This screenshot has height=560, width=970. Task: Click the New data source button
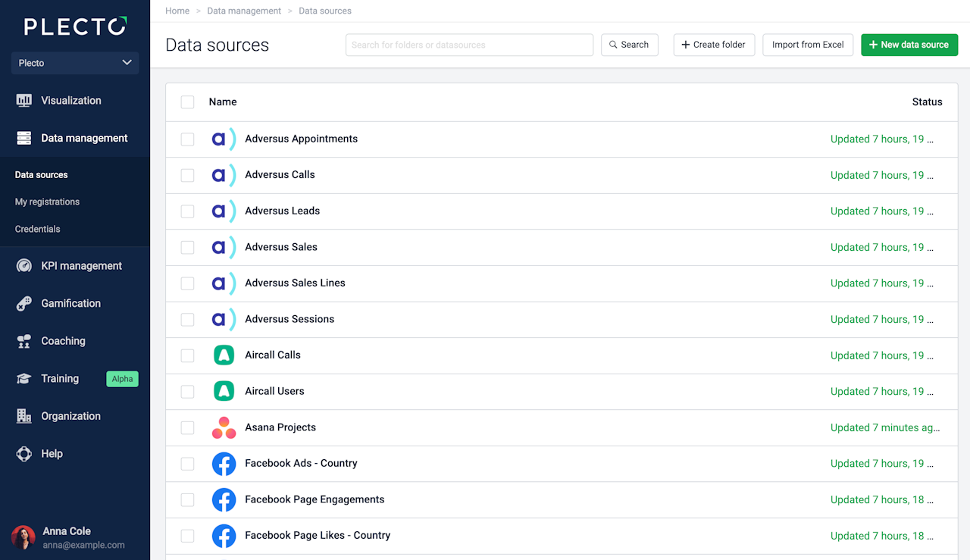(x=909, y=45)
